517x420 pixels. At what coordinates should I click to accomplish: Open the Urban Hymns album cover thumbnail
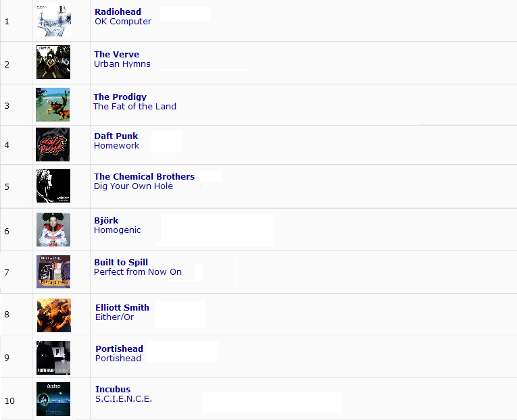(53, 62)
